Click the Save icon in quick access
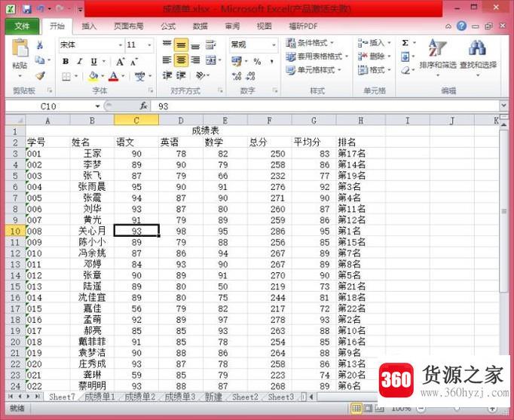This screenshot has width=514, height=420. (x=27, y=9)
